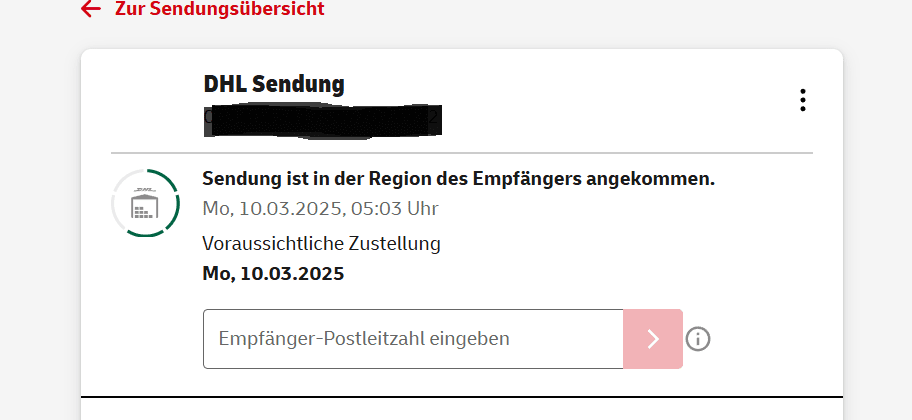The height and width of the screenshot is (420, 912).
Task: Open the Zur Sendungsübersicht link
Action: [x=202, y=9]
